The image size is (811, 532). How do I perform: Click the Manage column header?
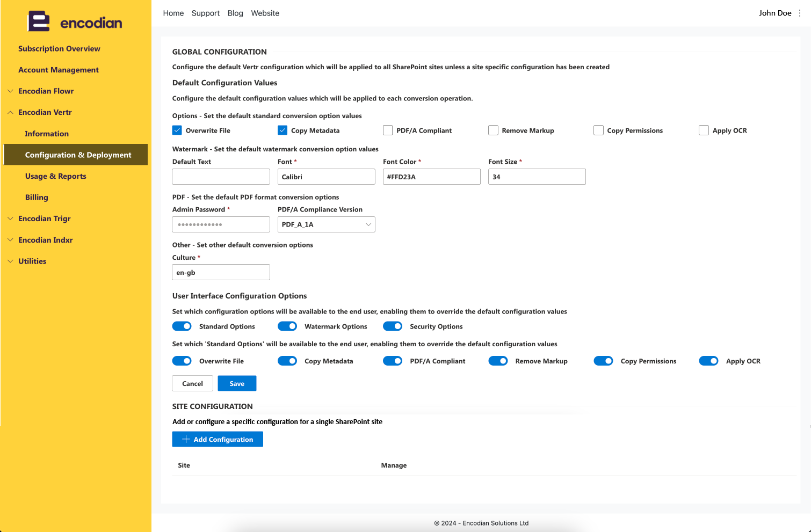[x=394, y=465]
